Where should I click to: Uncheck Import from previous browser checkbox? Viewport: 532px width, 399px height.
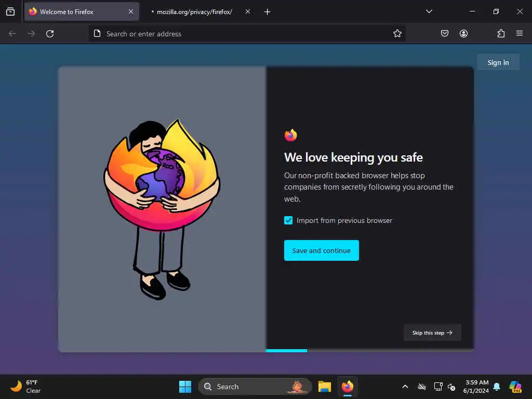[x=288, y=220]
